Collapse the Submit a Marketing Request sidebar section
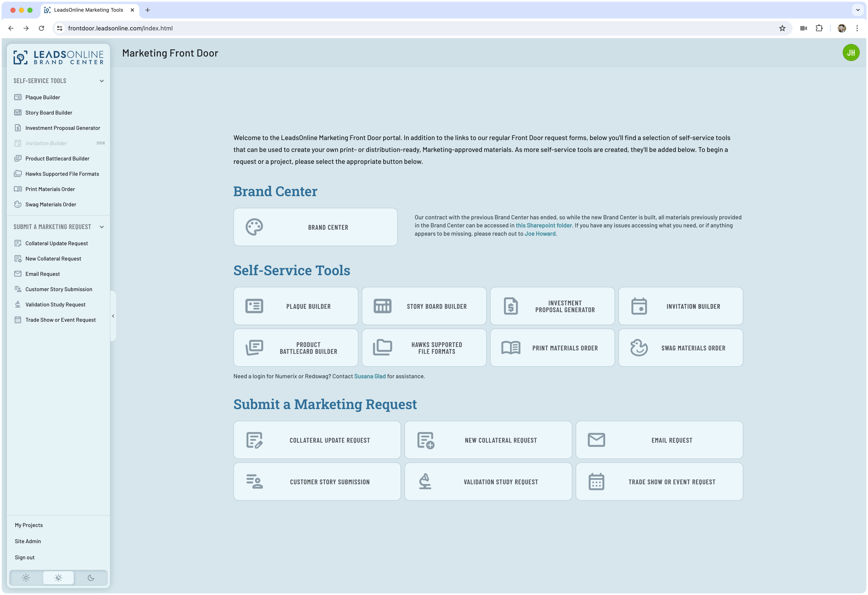Viewport: 868px width, 595px height. 102,227
